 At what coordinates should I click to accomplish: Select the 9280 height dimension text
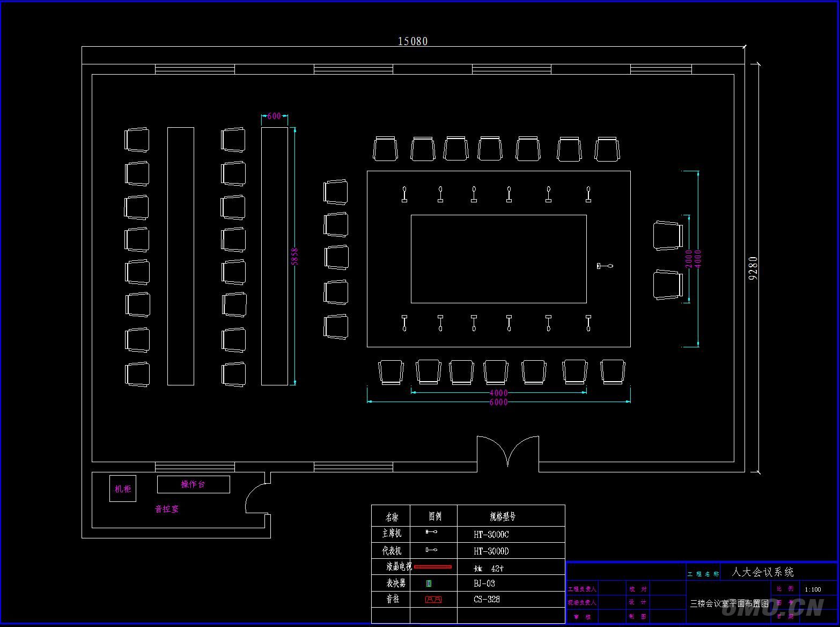point(753,268)
